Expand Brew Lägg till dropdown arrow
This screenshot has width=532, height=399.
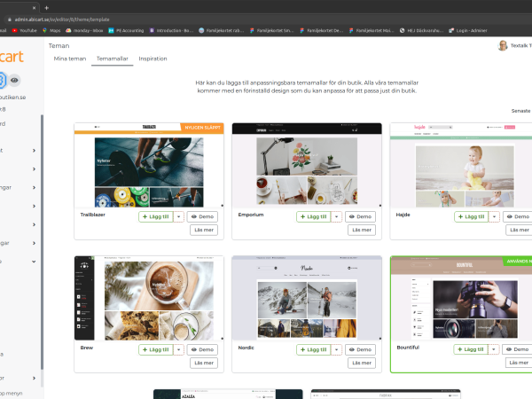pyautogui.click(x=179, y=350)
